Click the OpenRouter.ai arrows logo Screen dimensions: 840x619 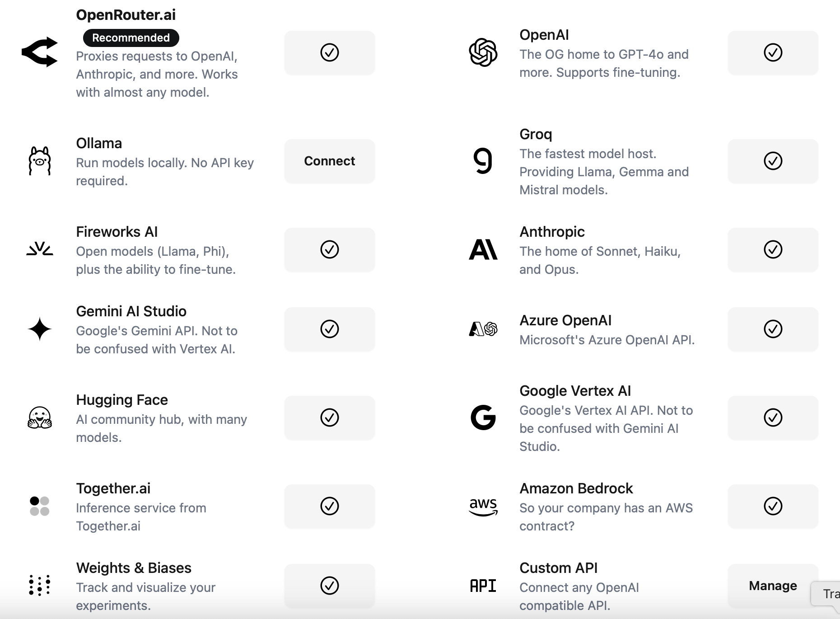click(40, 52)
